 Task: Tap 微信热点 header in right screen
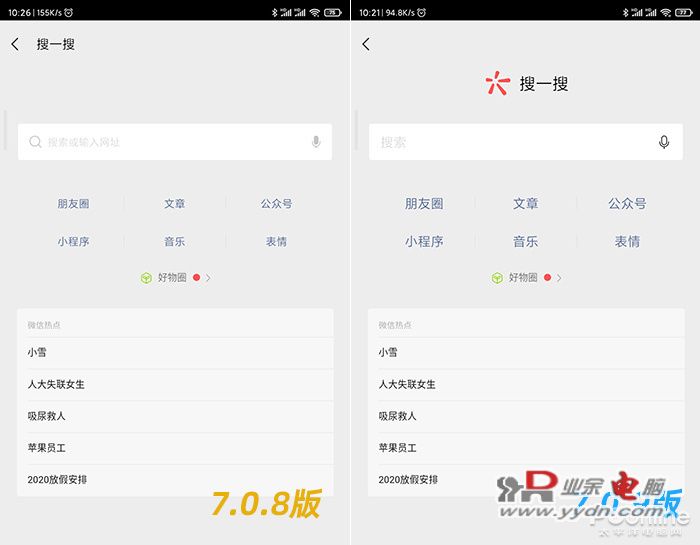pyautogui.click(x=395, y=325)
